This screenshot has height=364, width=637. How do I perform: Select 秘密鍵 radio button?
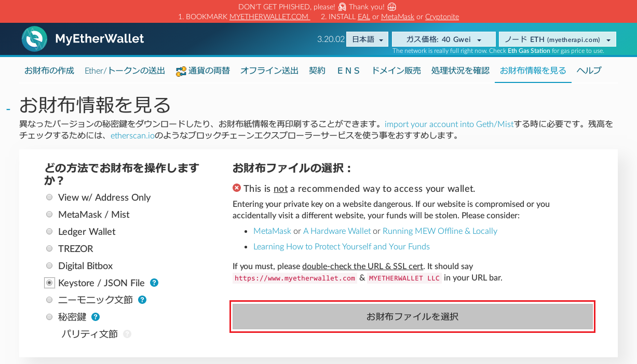(x=49, y=317)
